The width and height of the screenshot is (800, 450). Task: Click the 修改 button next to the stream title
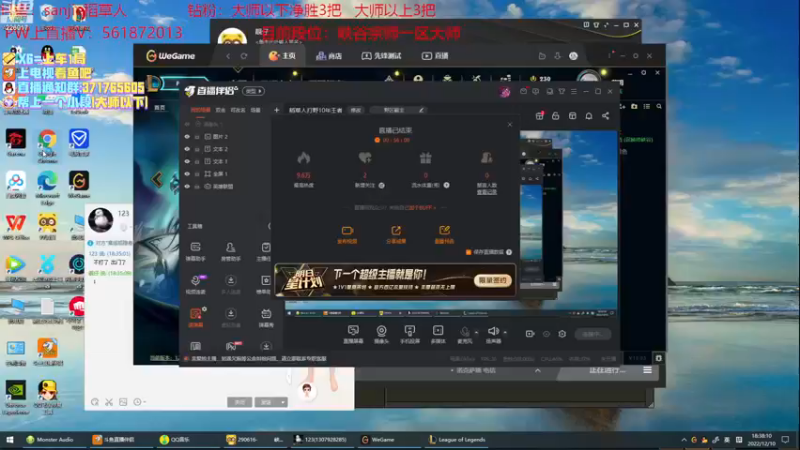356,110
